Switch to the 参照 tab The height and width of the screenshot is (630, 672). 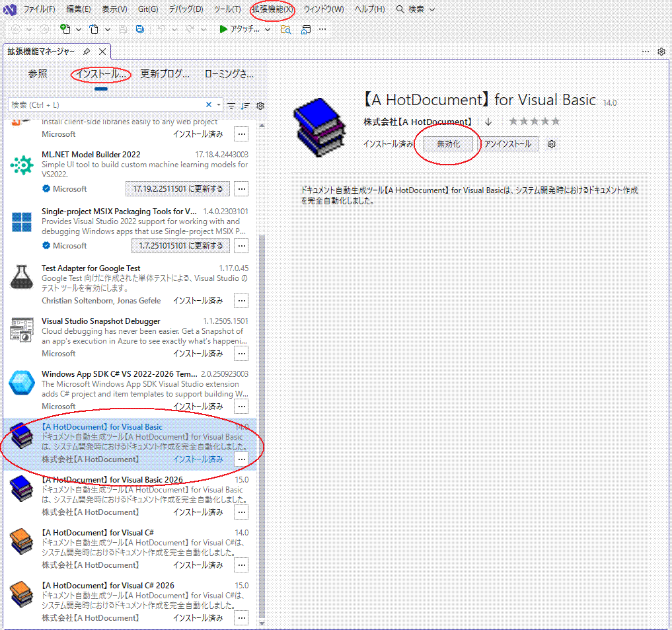tap(38, 74)
